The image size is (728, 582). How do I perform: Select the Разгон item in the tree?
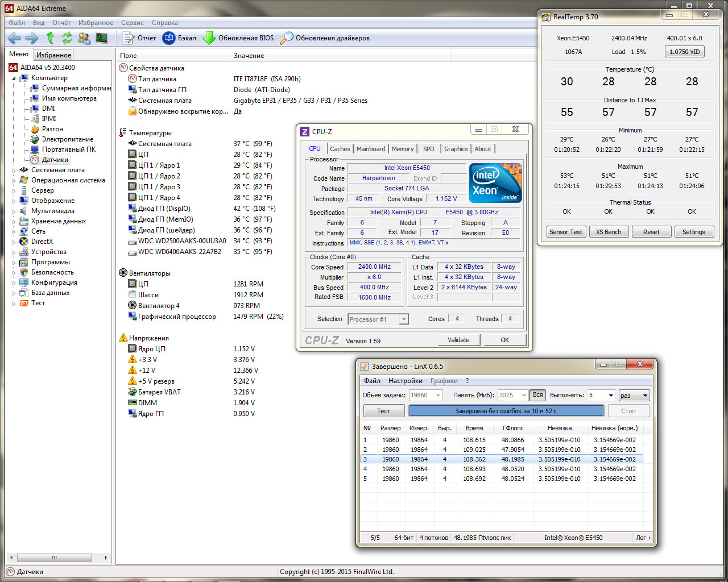coord(52,129)
